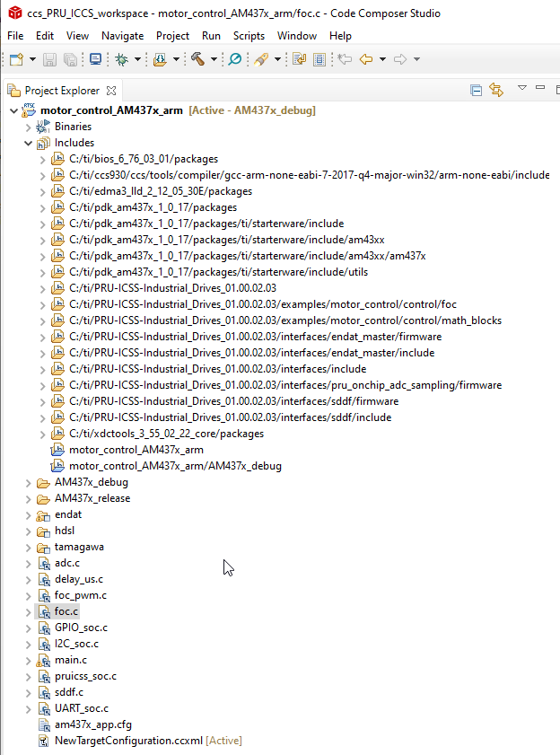Minimize the Project Explorer panel
Viewport: 560px width, 755px height.
540,88
